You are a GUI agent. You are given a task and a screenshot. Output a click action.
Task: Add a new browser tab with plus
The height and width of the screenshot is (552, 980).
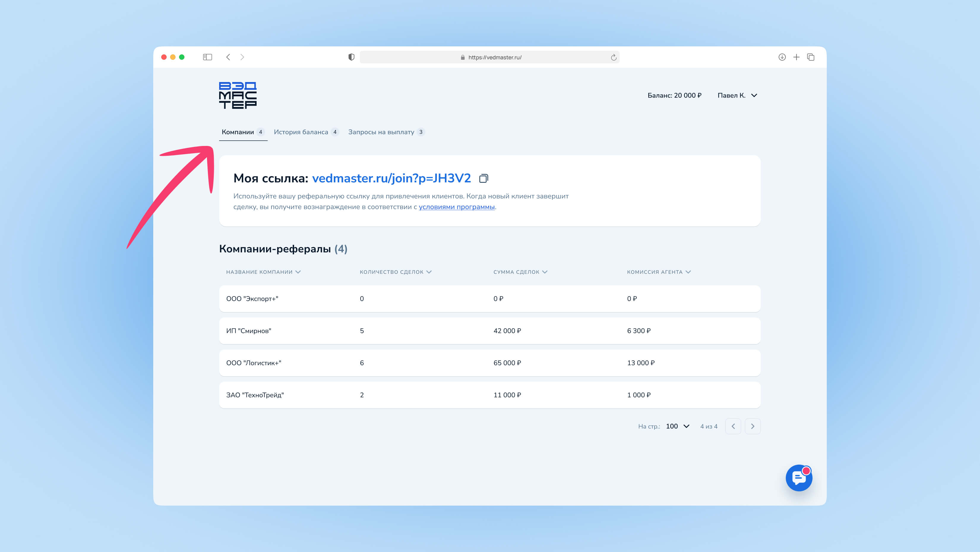tap(796, 57)
